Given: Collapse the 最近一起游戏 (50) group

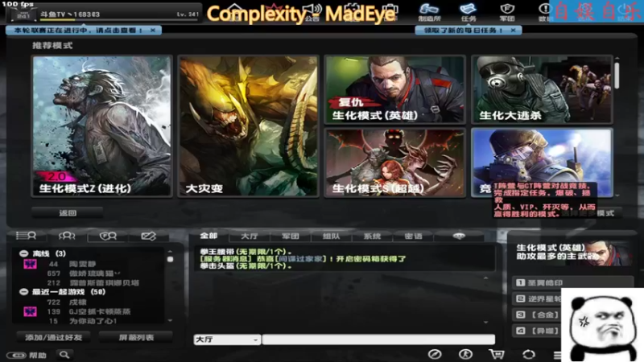Looking at the screenshot, I should tap(24, 292).
